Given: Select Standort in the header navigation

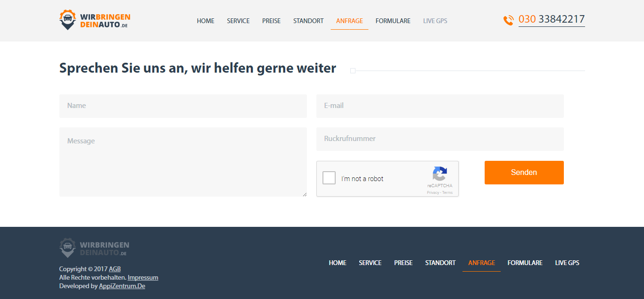Looking at the screenshot, I should 308,21.
